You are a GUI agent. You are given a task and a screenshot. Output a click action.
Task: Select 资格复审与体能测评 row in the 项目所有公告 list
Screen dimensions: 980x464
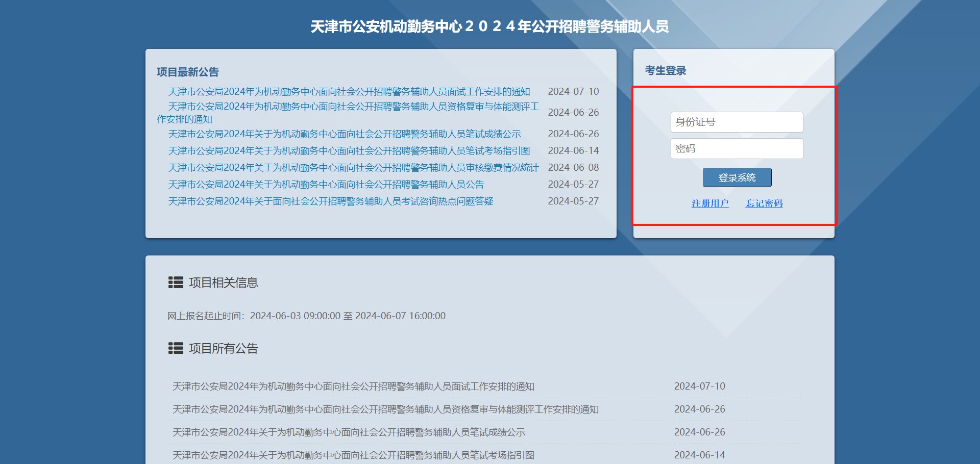click(385, 409)
